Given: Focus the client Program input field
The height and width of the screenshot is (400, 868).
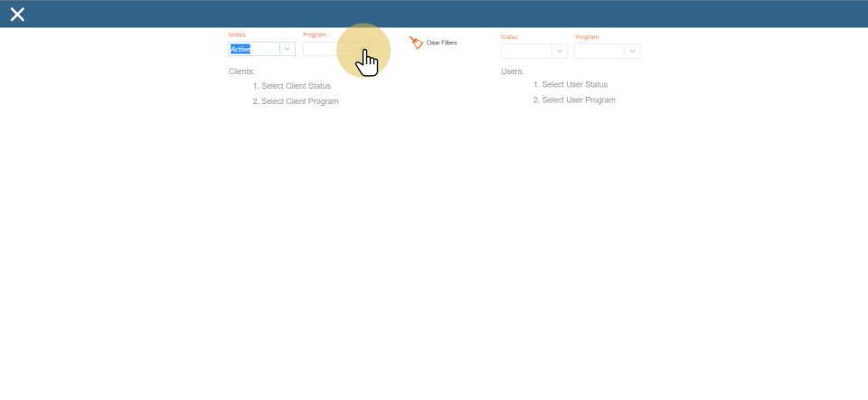Looking at the screenshot, I should click(x=327, y=50).
